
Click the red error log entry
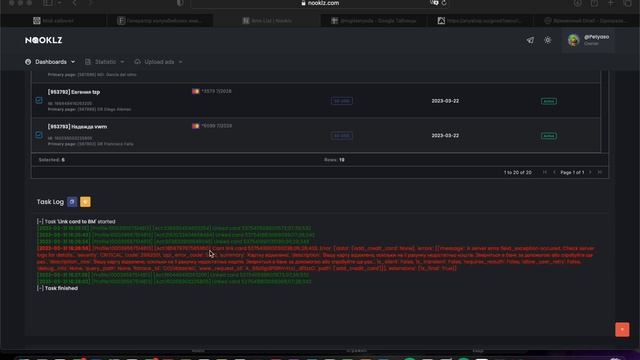(315, 258)
